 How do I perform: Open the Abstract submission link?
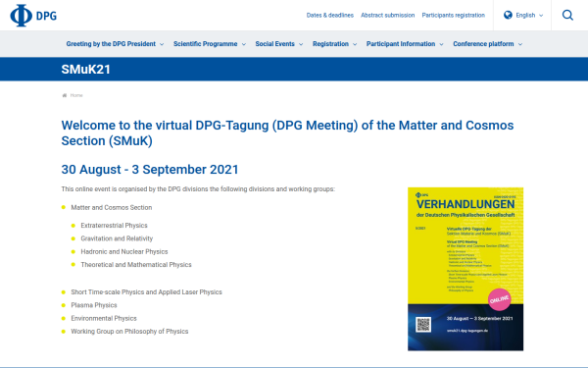388,15
